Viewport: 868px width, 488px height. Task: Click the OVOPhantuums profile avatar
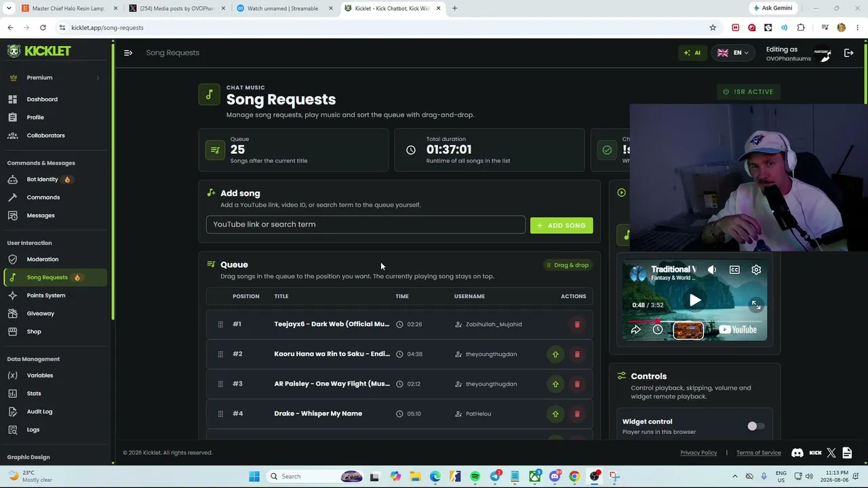823,54
